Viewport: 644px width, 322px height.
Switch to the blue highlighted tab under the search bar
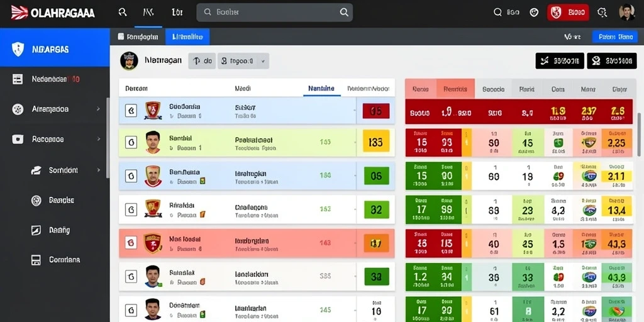pos(187,36)
